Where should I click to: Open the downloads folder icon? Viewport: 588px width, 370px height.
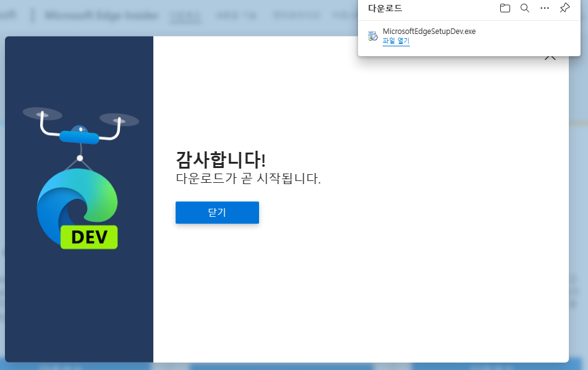505,8
